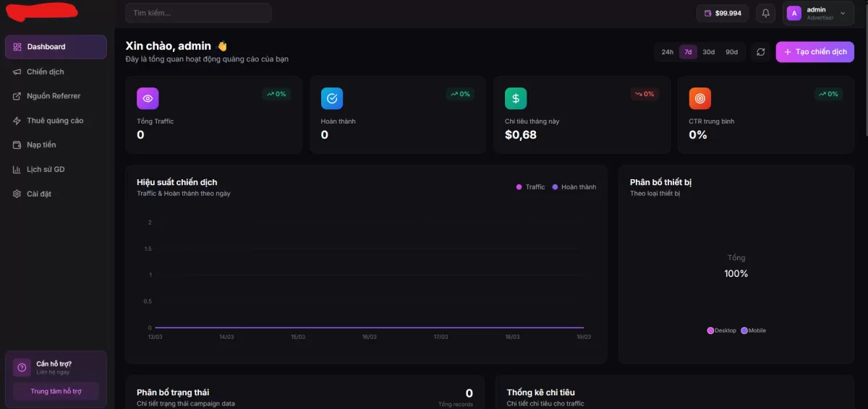Click the help question mark icon

[x=22, y=368]
